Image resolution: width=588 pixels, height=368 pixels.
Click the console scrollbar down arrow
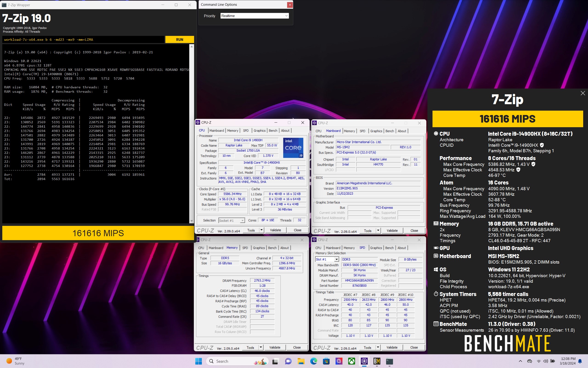[192, 221]
